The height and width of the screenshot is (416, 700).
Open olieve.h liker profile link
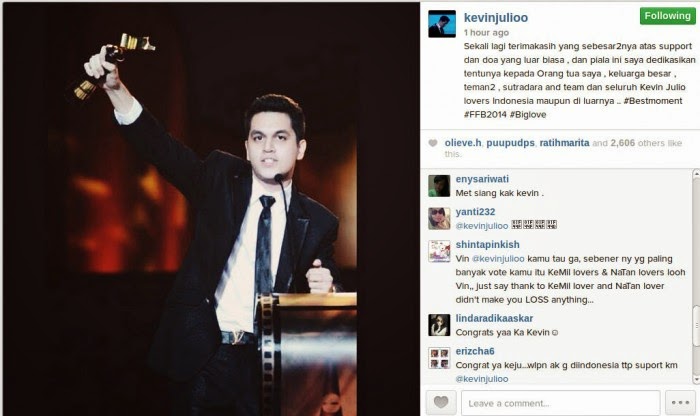tap(463, 143)
